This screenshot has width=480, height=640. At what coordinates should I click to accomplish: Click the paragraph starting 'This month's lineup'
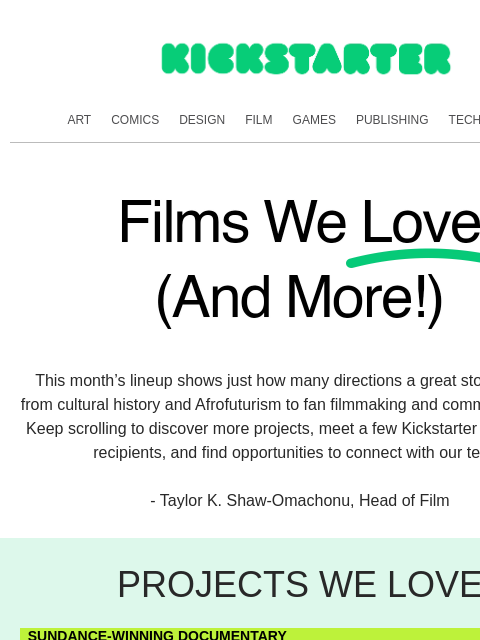(250, 416)
